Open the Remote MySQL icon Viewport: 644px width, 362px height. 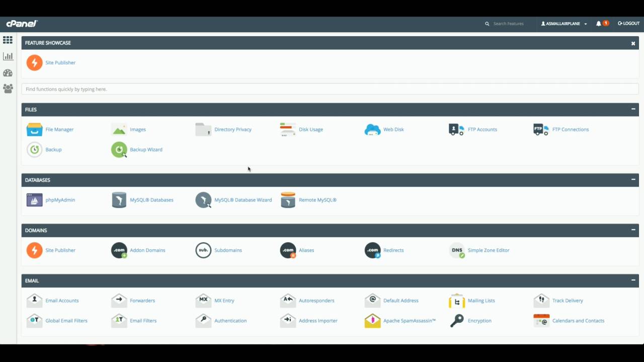pyautogui.click(x=288, y=200)
